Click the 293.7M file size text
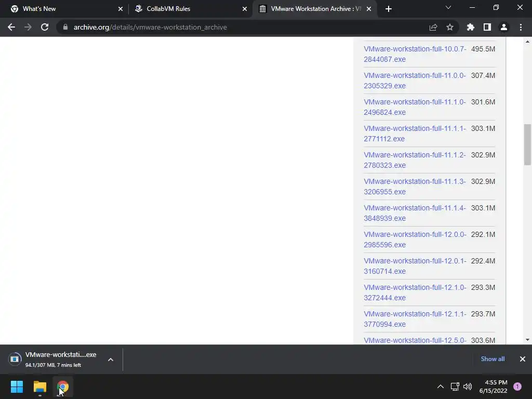This screenshot has width=532, height=399. pyautogui.click(x=483, y=313)
